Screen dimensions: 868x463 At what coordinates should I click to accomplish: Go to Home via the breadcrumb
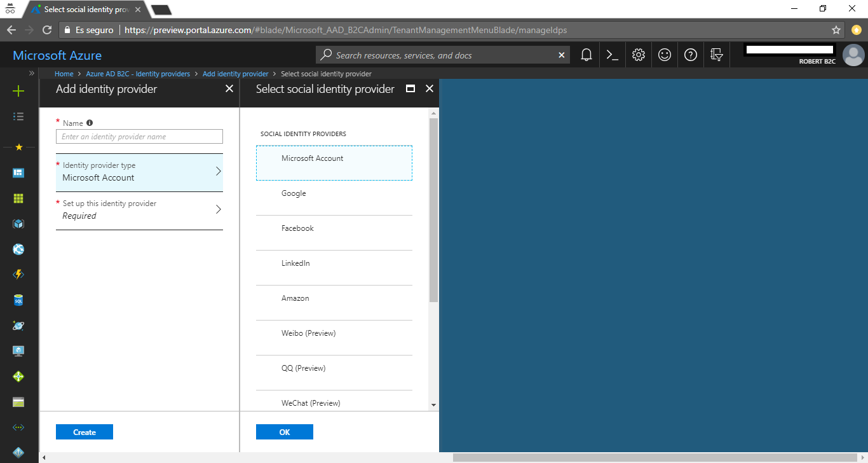64,73
